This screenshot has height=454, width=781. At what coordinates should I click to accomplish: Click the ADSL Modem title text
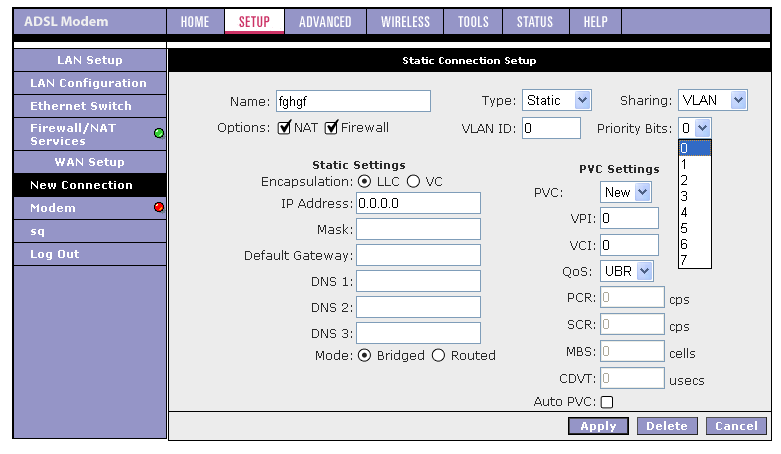pos(66,21)
